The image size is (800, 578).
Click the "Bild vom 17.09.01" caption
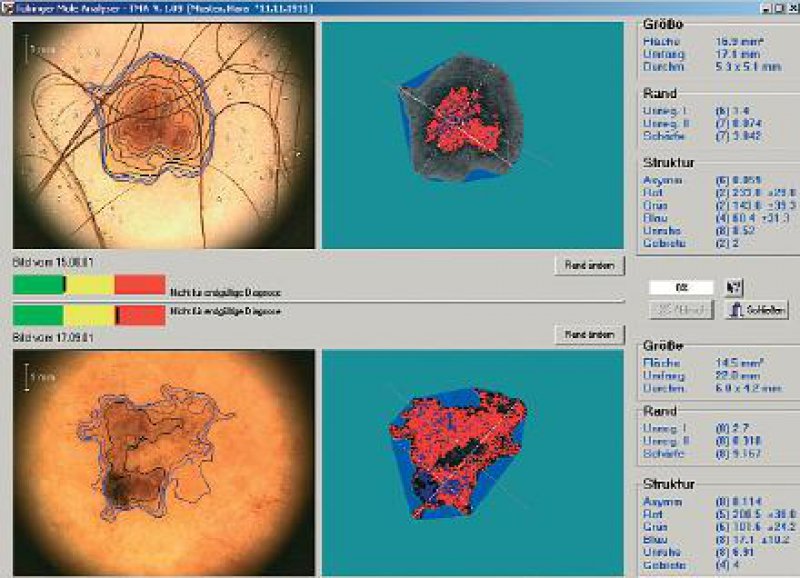point(53,338)
